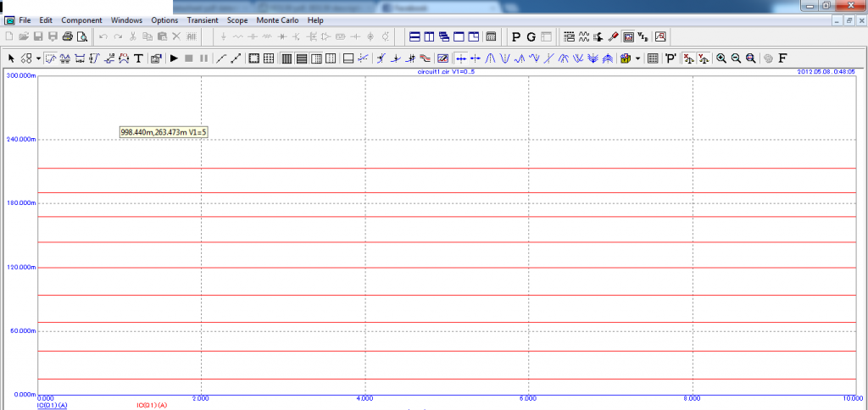Click the Print Preview icon

click(82, 37)
